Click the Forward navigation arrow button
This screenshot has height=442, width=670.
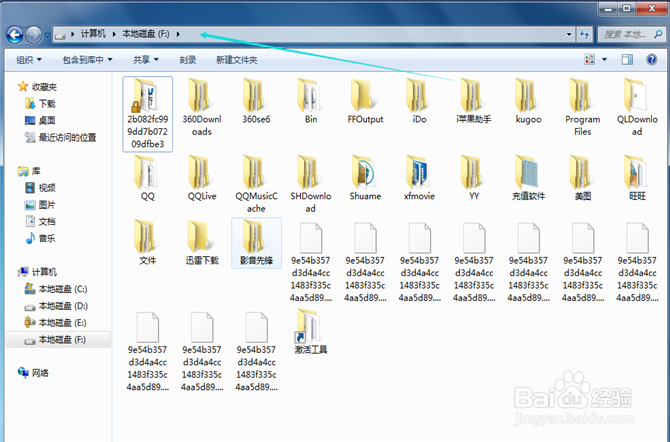34,35
